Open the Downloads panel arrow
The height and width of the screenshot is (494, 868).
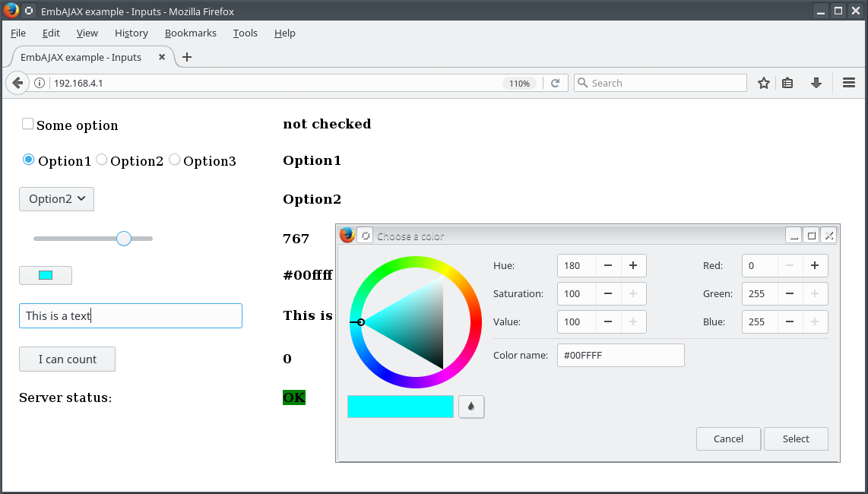[816, 82]
